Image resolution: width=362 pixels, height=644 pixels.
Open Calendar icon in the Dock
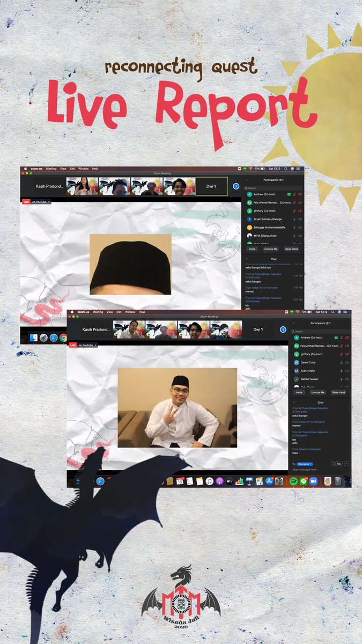tap(181, 481)
